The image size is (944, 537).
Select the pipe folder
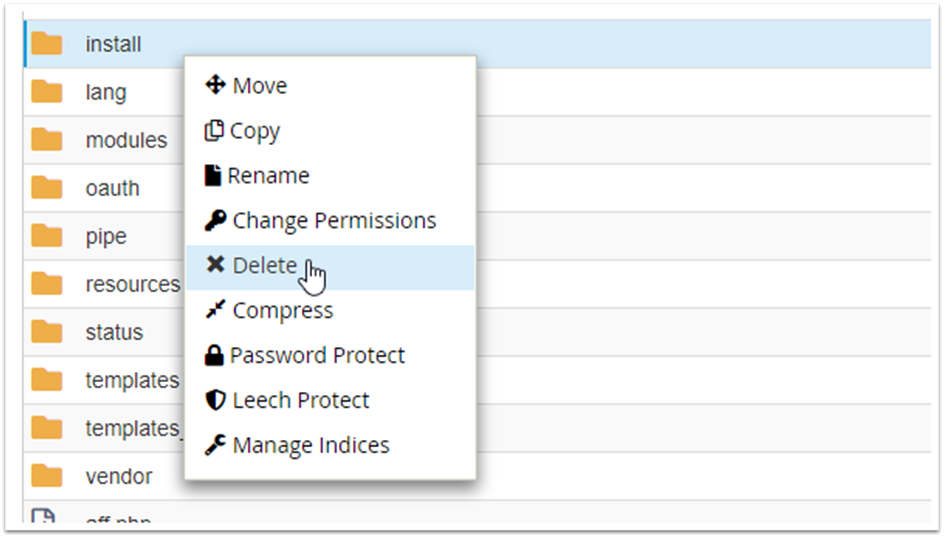(106, 236)
